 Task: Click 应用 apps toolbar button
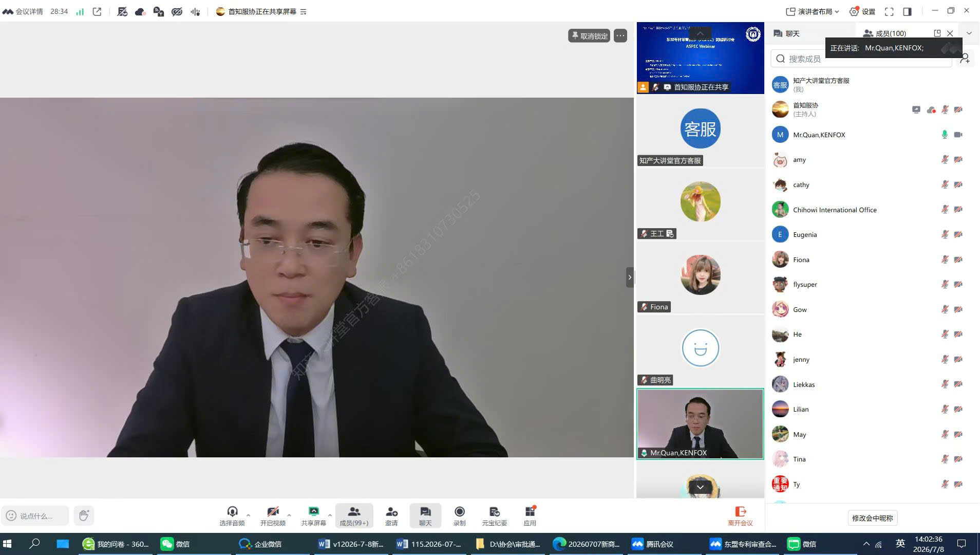coord(530,516)
